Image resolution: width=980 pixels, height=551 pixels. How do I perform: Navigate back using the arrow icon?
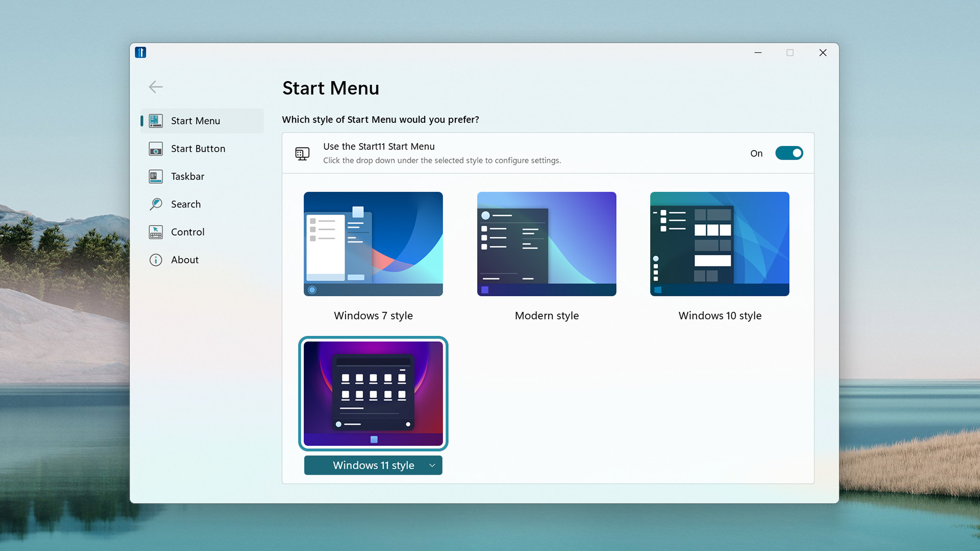156,86
